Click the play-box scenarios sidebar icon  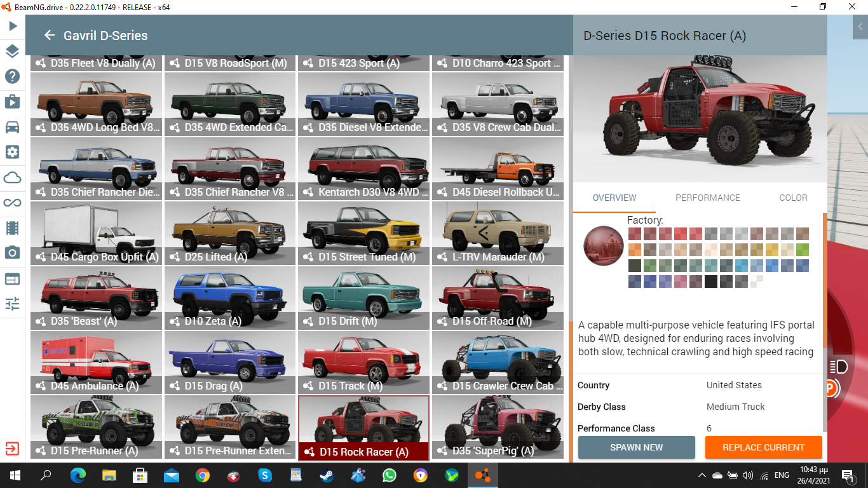tap(12, 102)
